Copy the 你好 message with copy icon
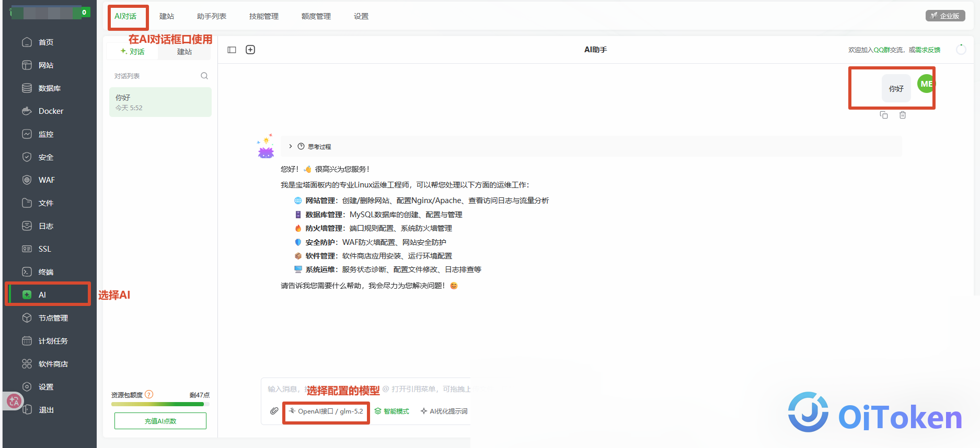Image resolution: width=980 pixels, height=448 pixels. click(884, 115)
